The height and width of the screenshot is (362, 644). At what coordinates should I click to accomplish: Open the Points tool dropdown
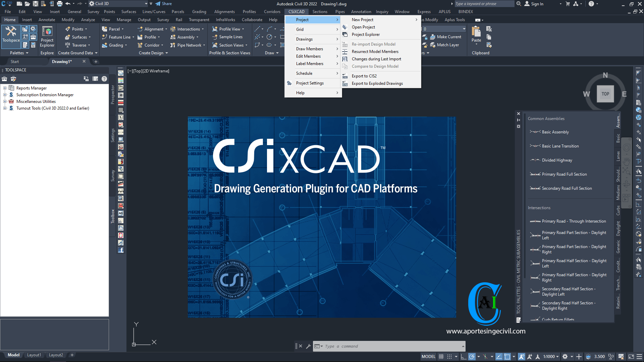(x=87, y=29)
